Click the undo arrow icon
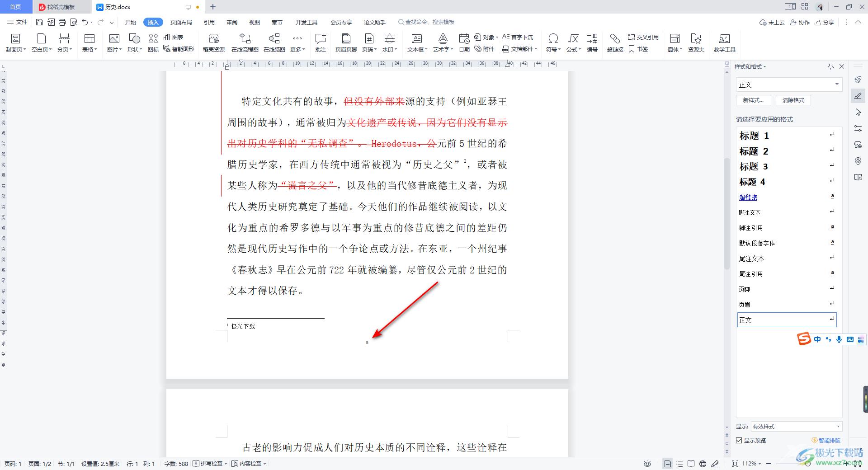Viewport: 868px width, 470px height. pos(85,22)
